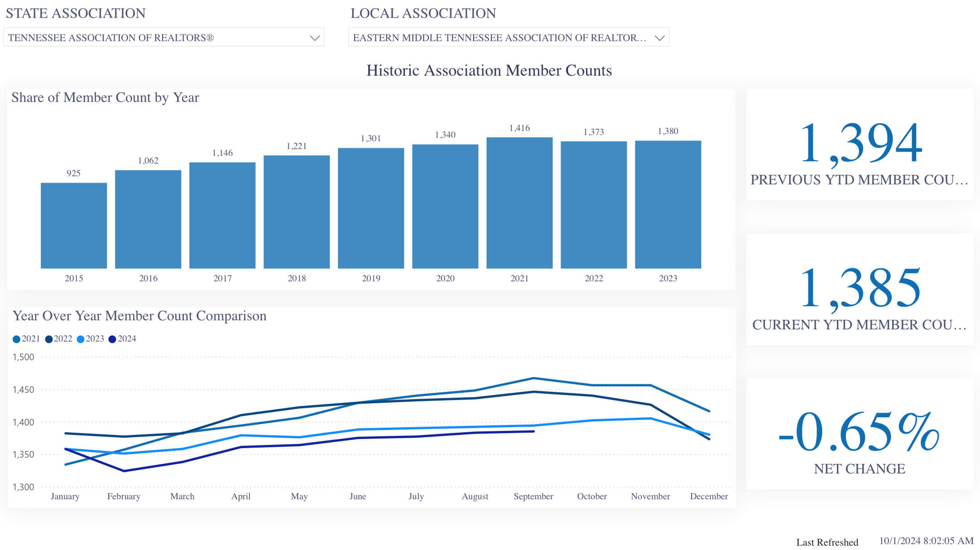Click Year Over Year Member Count Comparison title
The image size is (980, 550).
pyautogui.click(x=139, y=316)
